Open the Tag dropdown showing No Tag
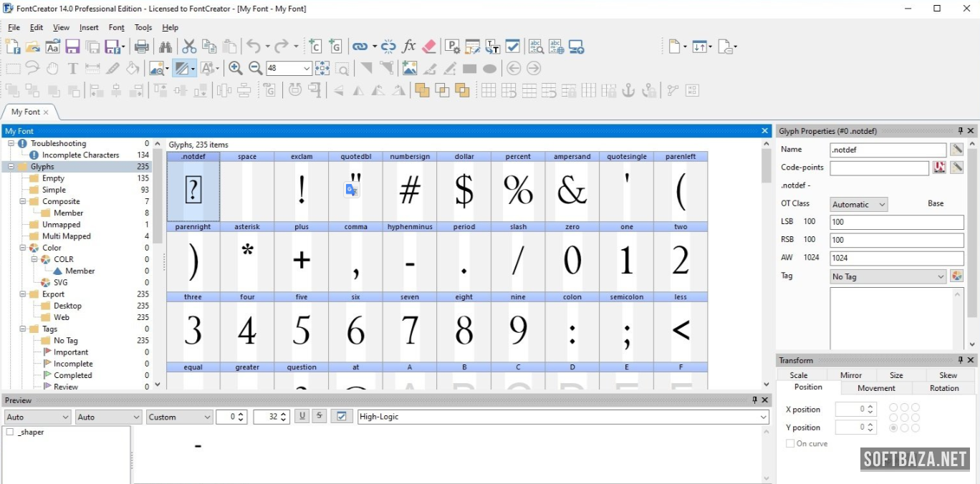 pyautogui.click(x=888, y=276)
